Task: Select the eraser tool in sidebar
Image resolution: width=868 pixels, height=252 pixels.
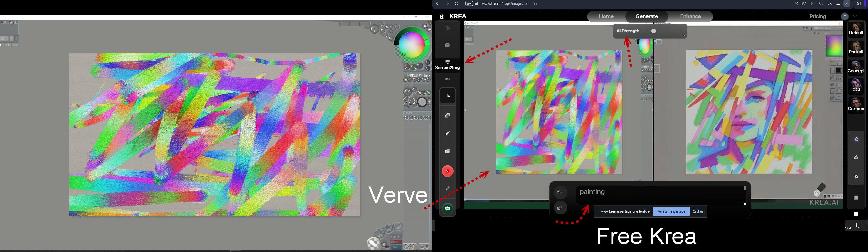Action: 447,188
